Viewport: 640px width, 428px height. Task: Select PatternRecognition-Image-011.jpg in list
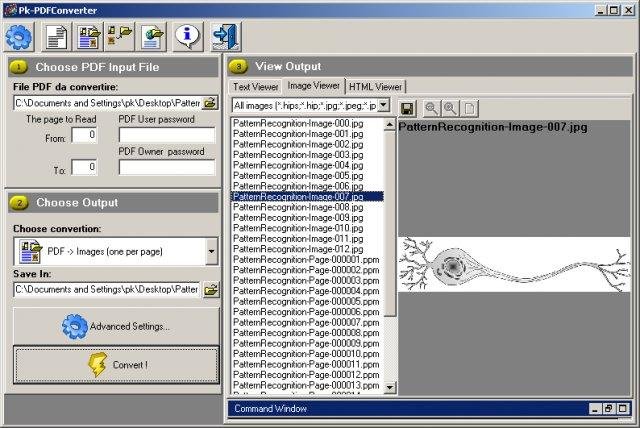click(307, 239)
